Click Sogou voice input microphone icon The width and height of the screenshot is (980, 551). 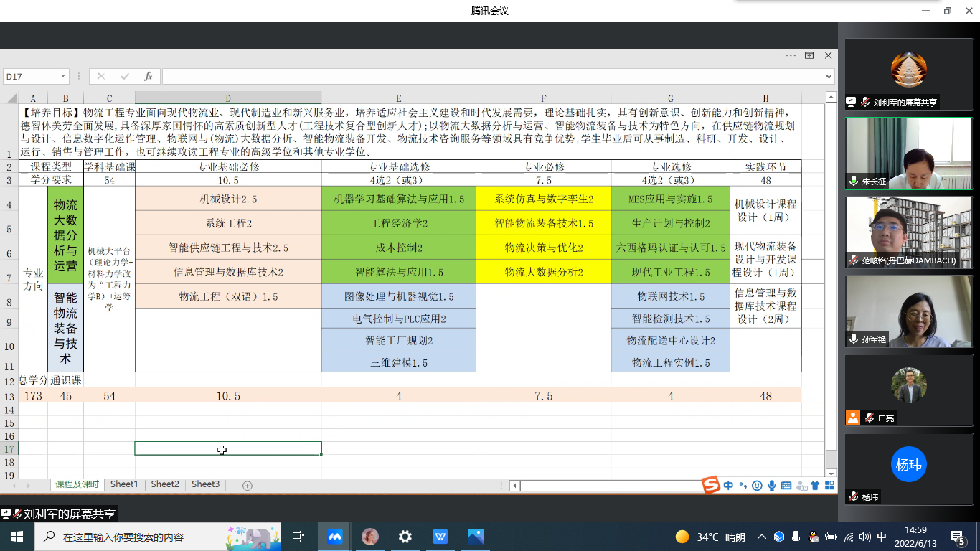772,486
